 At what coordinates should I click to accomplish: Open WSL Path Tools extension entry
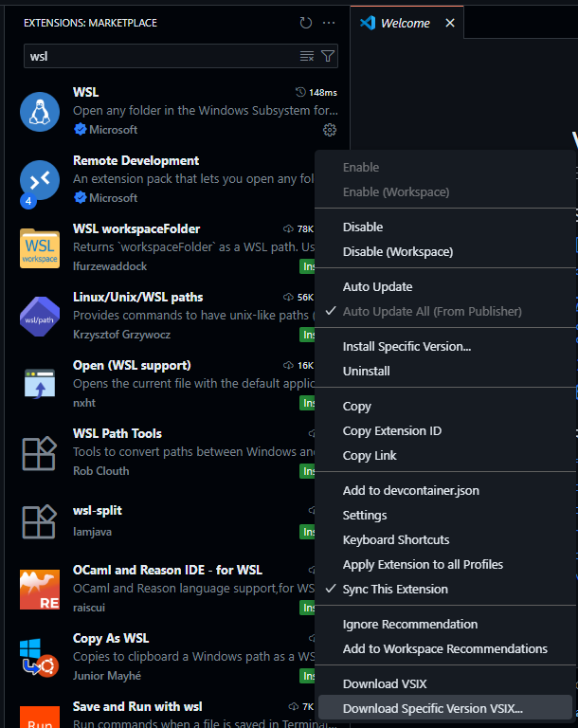[x=160, y=453]
